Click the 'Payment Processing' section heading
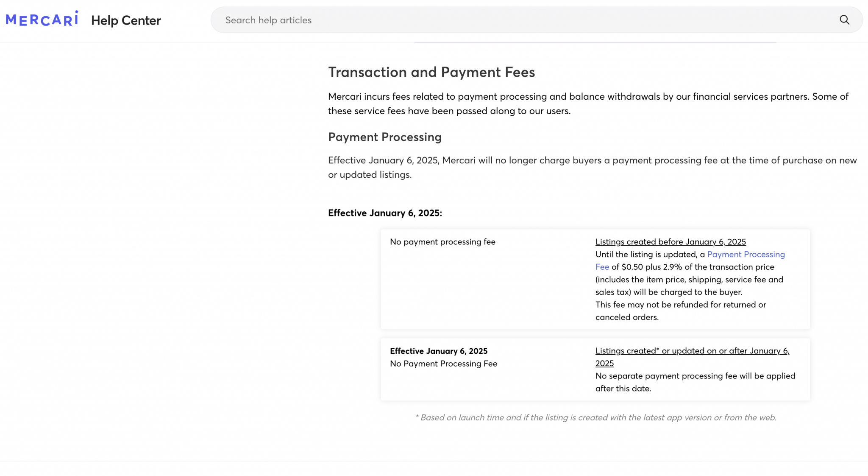Image resolution: width=868 pixels, height=476 pixels. pos(384,137)
